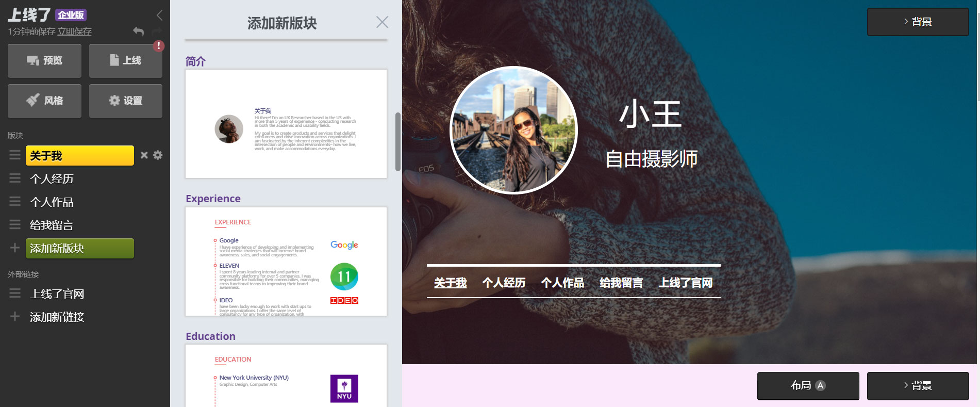Click the 企业版 badge
Image resolution: width=980 pixels, height=407 pixels.
[71, 15]
